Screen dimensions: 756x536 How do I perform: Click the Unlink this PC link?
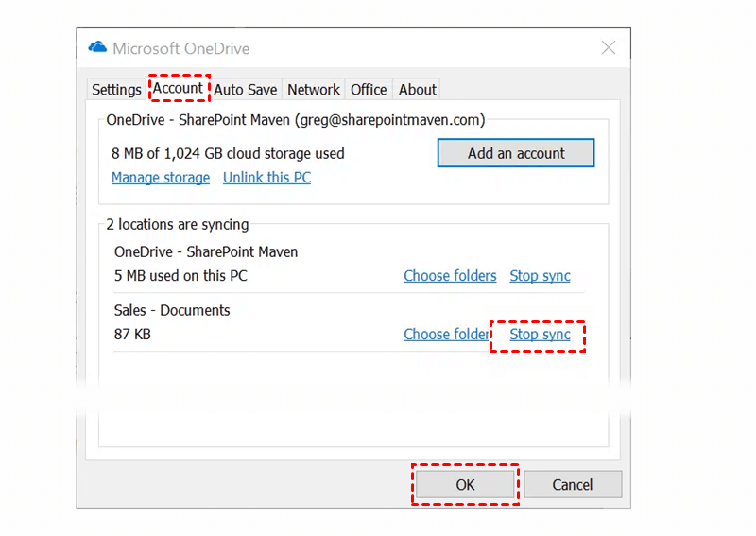(x=266, y=178)
